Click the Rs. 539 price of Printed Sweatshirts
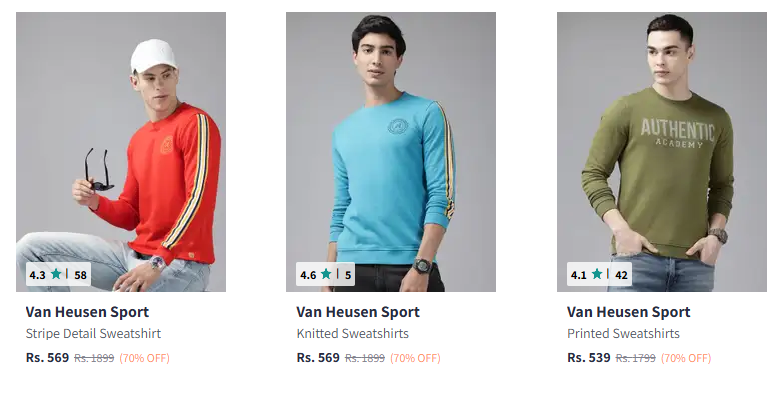The height and width of the screenshot is (414, 783). tap(588, 357)
